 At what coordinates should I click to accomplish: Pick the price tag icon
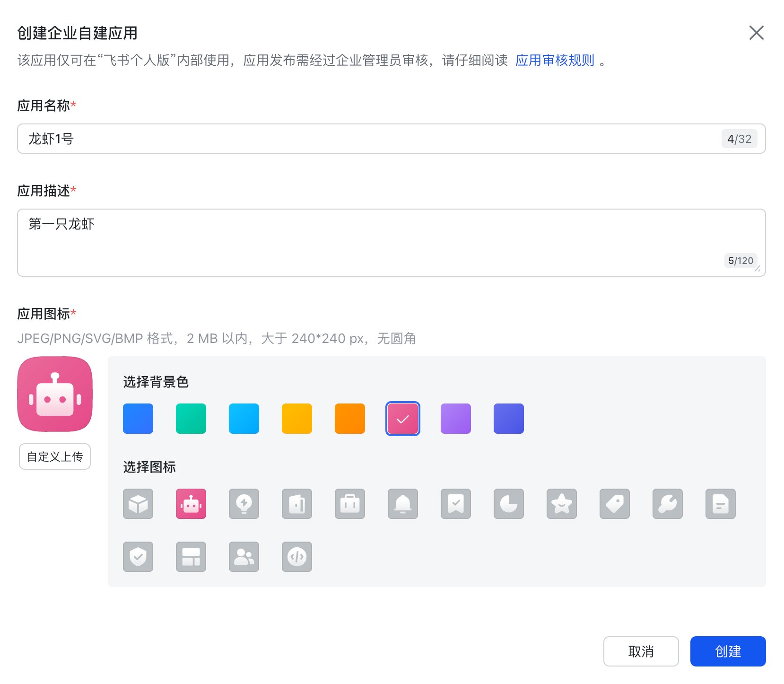(615, 504)
